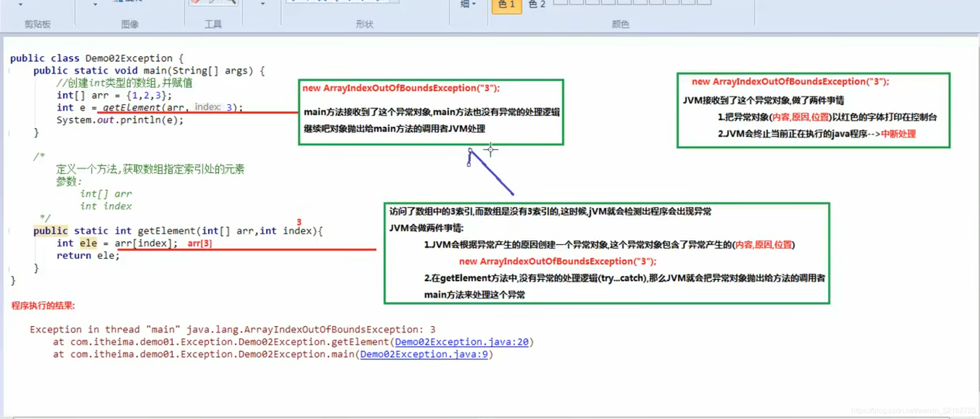Open the brushes dropdown arrow beside 工具
The width and height of the screenshot is (980, 419).
coord(262,4)
